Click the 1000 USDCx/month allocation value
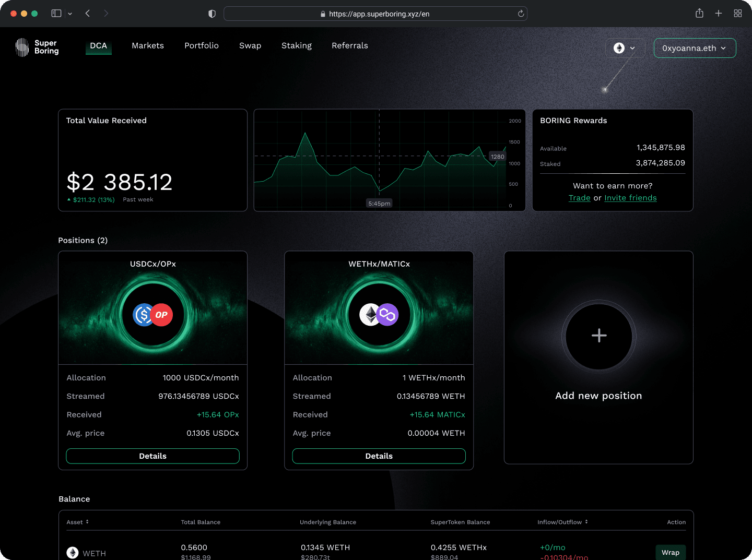The width and height of the screenshot is (752, 560). [201, 378]
